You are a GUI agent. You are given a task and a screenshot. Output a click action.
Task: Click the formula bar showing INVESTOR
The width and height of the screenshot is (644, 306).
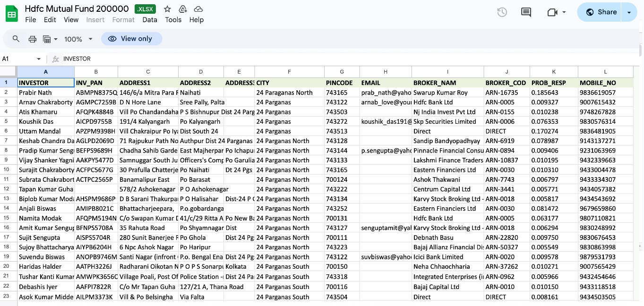(283, 59)
